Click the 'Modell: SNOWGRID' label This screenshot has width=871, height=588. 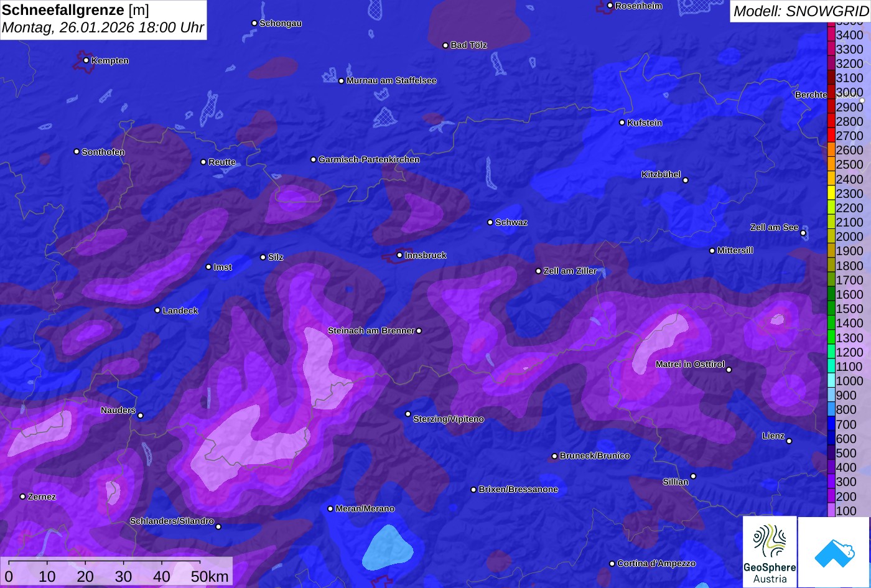click(x=801, y=11)
